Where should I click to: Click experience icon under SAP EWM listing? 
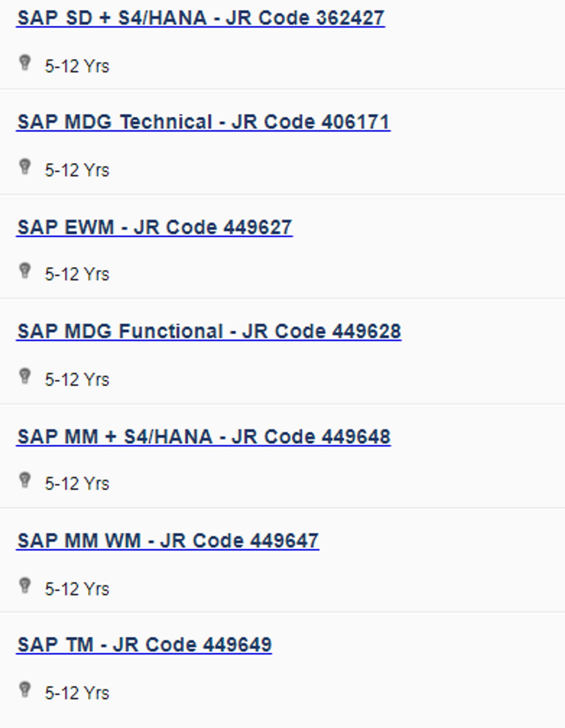coord(25,271)
